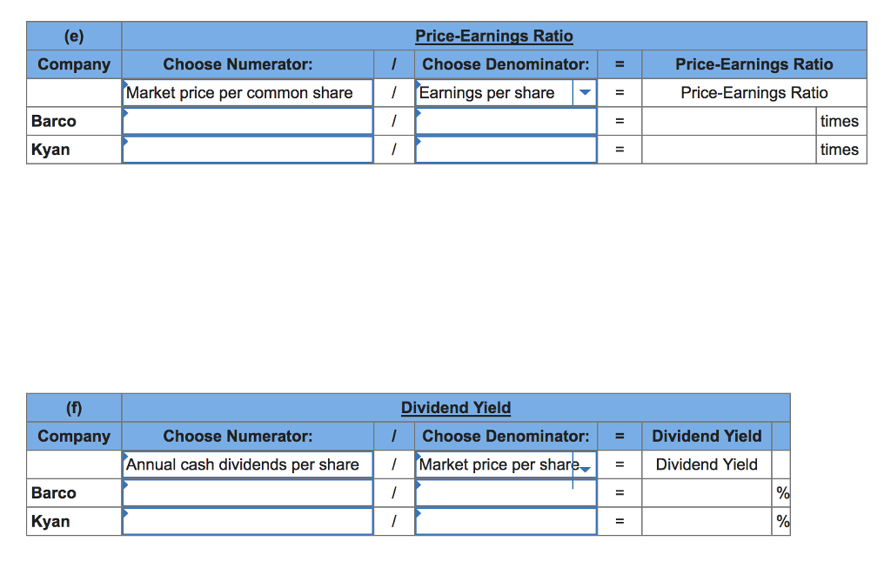The height and width of the screenshot is (588, 891).
Task: Click Kyan's numerator input in Price-Earnings table
Action: click(x=247, y=149)
